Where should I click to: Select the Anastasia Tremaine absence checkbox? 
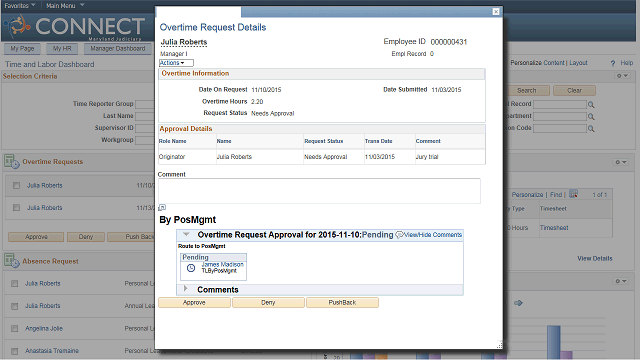click(x=15, y=351)
